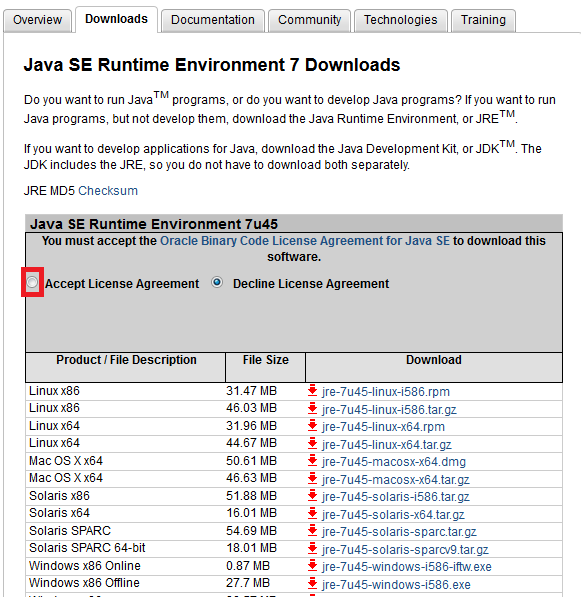The height and width of the screenshot is (597, 581).
Task: Download jre-7u45-solaris-sparcv9.tar.gz file link
Action: [x=405, y=550]
